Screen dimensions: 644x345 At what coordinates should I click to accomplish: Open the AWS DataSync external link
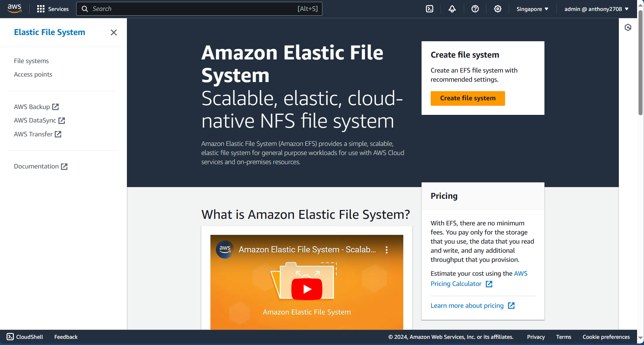[39, 120]
